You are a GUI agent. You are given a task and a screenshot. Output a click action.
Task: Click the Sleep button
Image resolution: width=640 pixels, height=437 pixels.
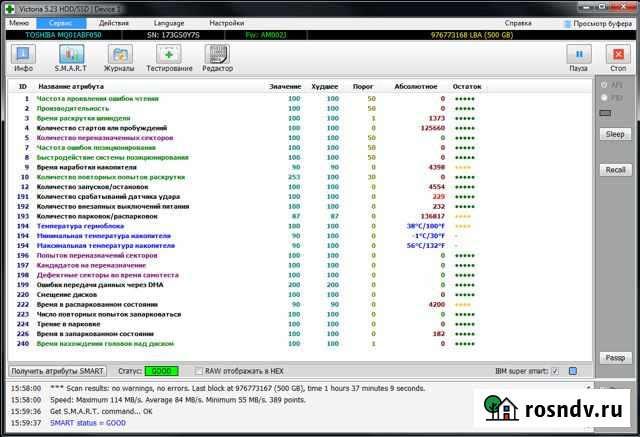615,134
